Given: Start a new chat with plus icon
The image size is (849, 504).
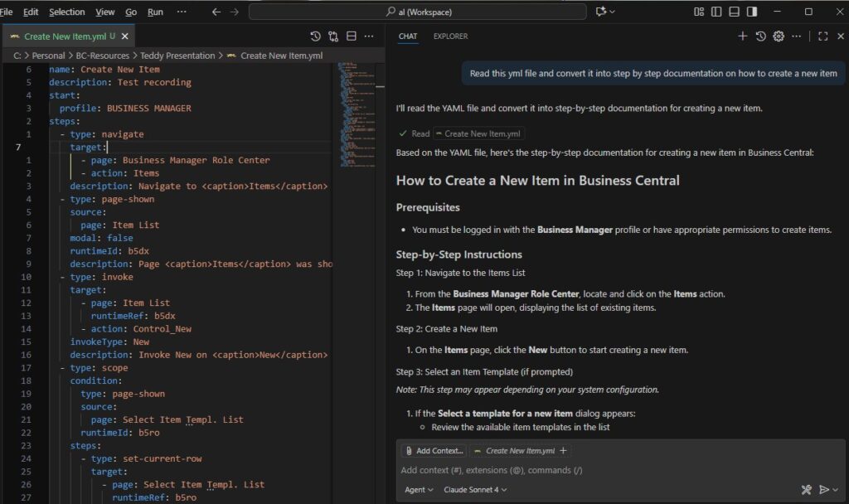Looking at the screenshot, I should point(743,36).
